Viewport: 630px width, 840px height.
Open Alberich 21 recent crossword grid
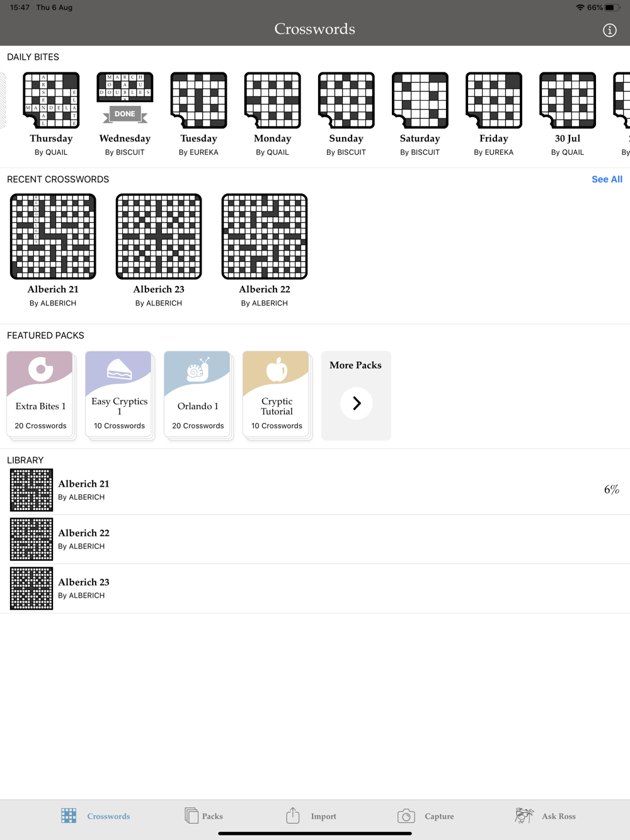(x=53, y=236)
